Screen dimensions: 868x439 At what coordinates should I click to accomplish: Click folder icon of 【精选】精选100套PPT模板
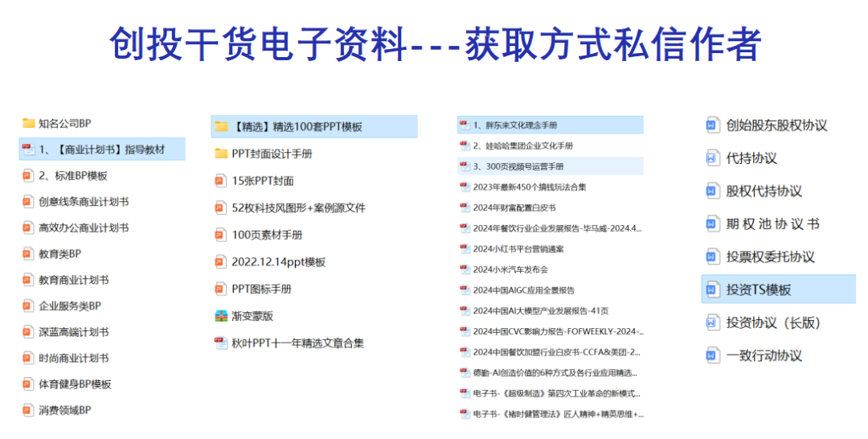coord(222,126)
